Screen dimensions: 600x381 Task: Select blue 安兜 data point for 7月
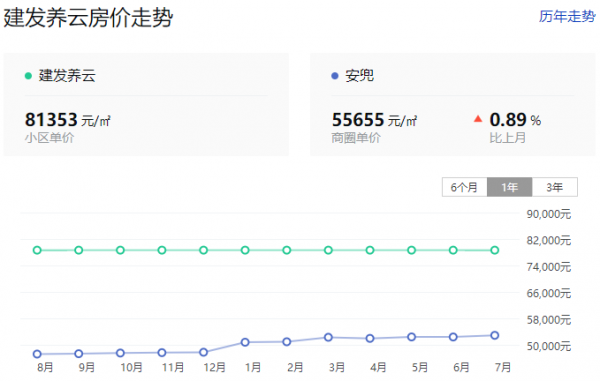click(x=494, y=335)
